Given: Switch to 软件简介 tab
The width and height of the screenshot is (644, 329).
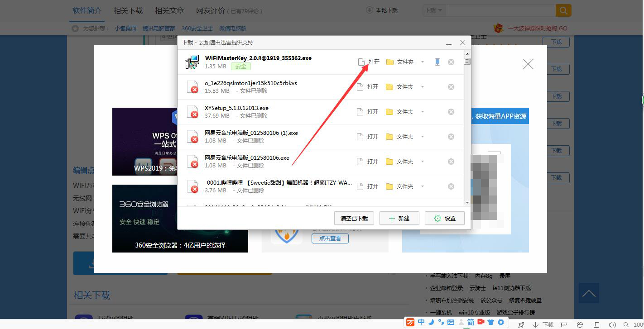Looking at the screenshot, I should pyautogui.click(x=87, y=10).
